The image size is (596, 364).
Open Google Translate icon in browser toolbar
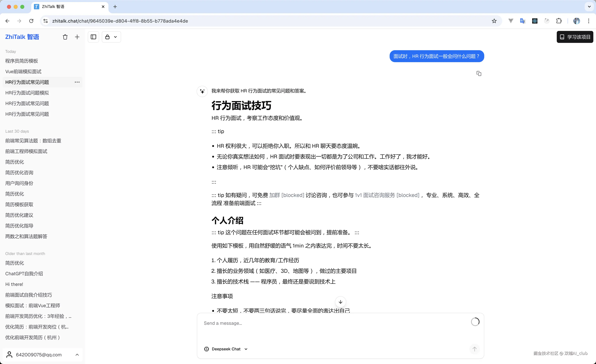coord(522,21)
